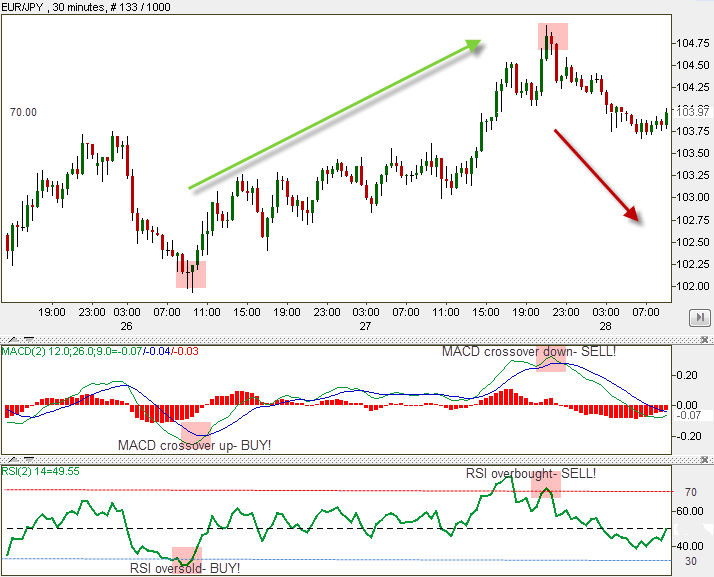
Task: Click the "MACD crossover up- BUY!" annotation
Action: 194,444
